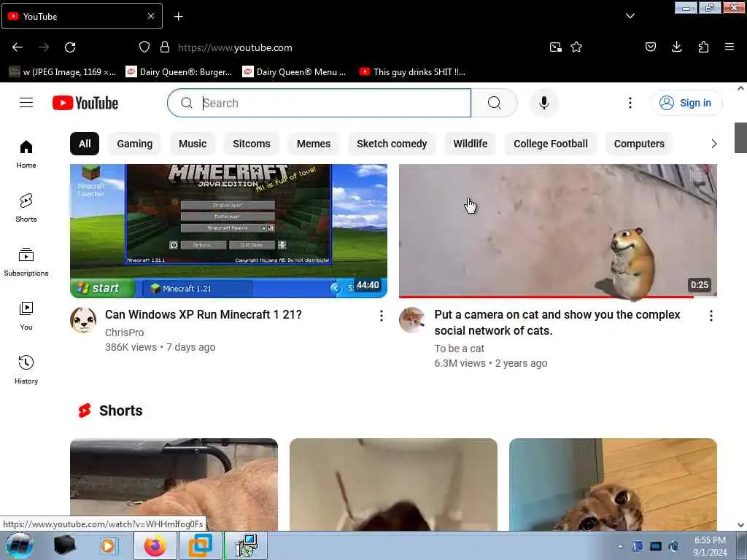
Task: Select the All filter chip
Action: [85, 144]
